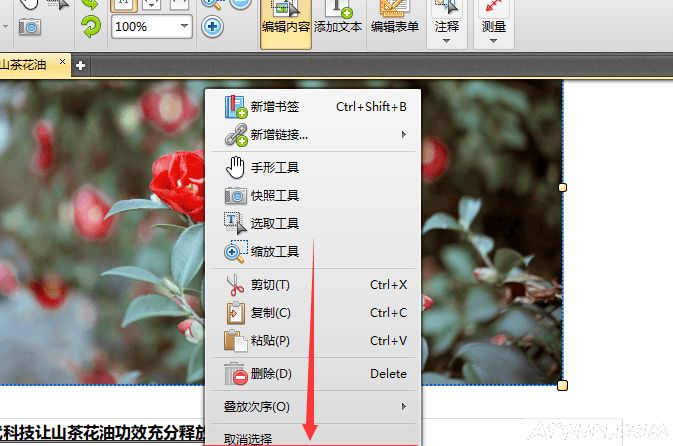Click the scissors icon beside 剪切(T)
This screenshot has width=673, height=446.
(x=235, y=285)
